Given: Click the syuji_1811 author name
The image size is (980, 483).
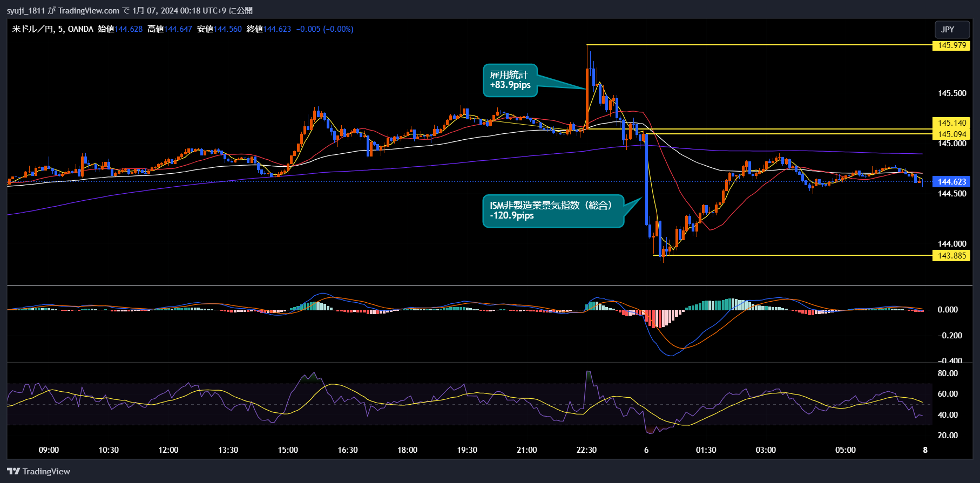Looking at the screenshot, I should (26, 10).
